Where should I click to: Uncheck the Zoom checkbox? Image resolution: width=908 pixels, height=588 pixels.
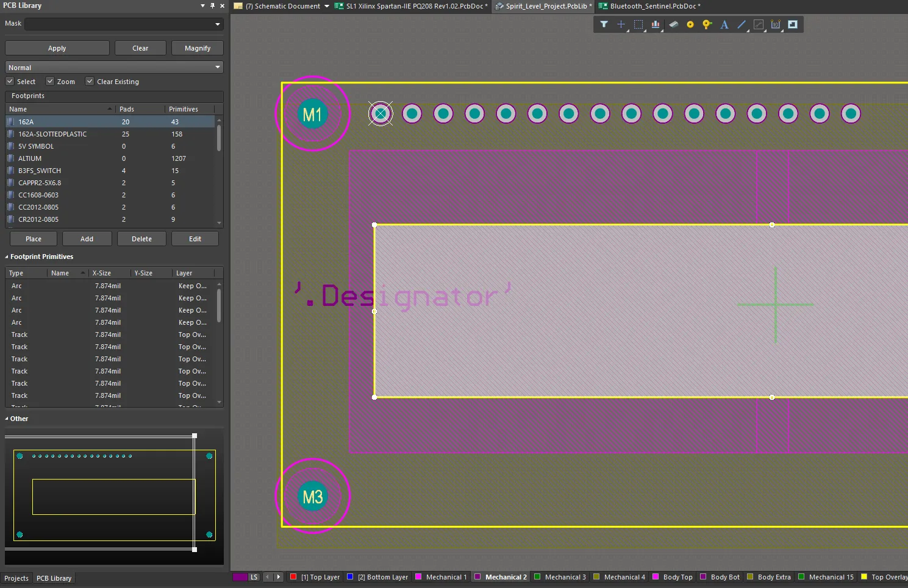[x=50, y=81]
